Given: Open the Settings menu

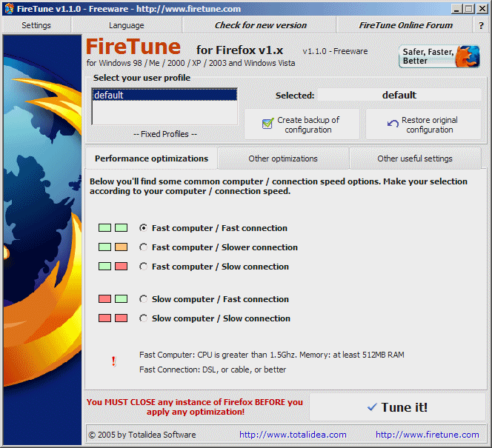Looking at the screenshot, I should 36,25.
